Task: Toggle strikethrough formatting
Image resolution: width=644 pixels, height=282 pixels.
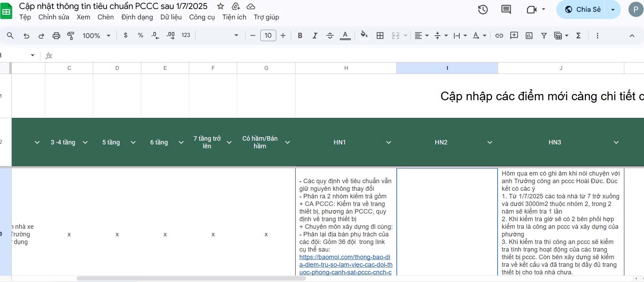Action: coord(330,36)
